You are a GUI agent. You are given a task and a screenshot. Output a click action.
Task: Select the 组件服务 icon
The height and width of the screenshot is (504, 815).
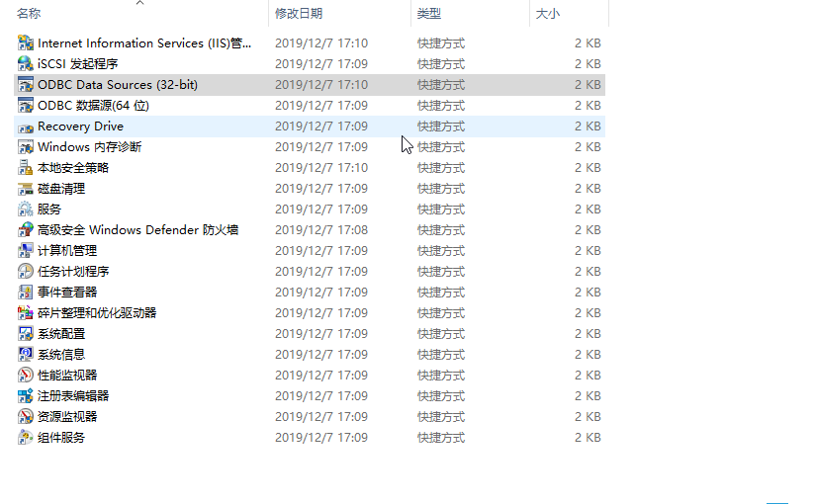(25, 438)
